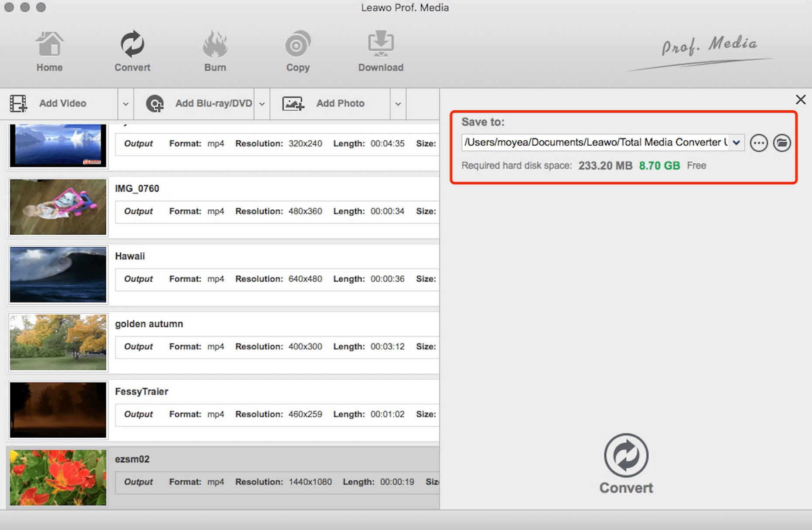
Task: Click the Save to path field
Action: coord(595,143)
